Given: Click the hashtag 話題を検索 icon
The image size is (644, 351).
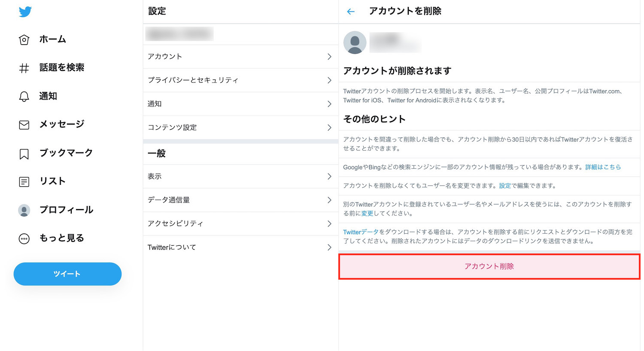Looking at the screenshot, I should click(x=24, y=68).
